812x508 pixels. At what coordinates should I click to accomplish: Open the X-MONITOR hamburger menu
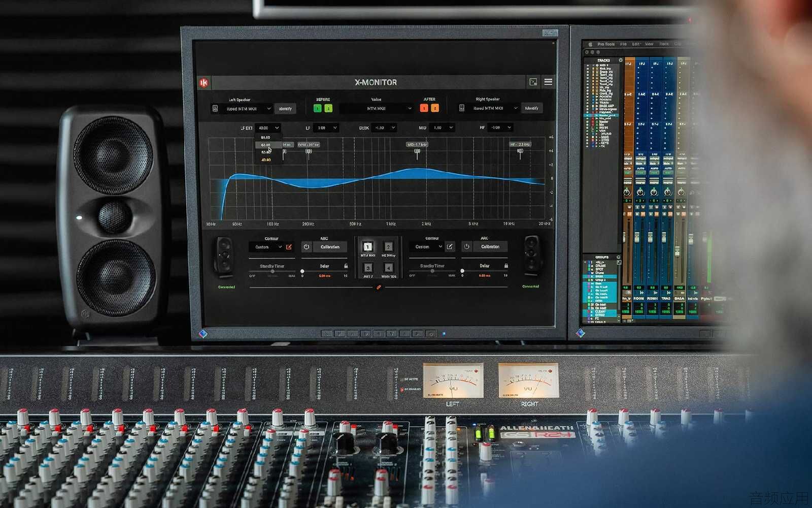[549, 82]
